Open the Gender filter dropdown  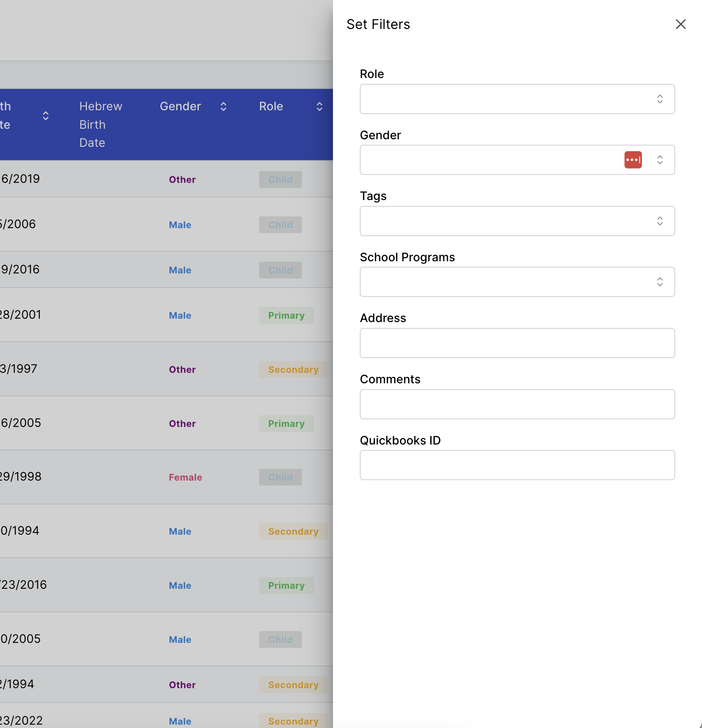tap(491, 160)
